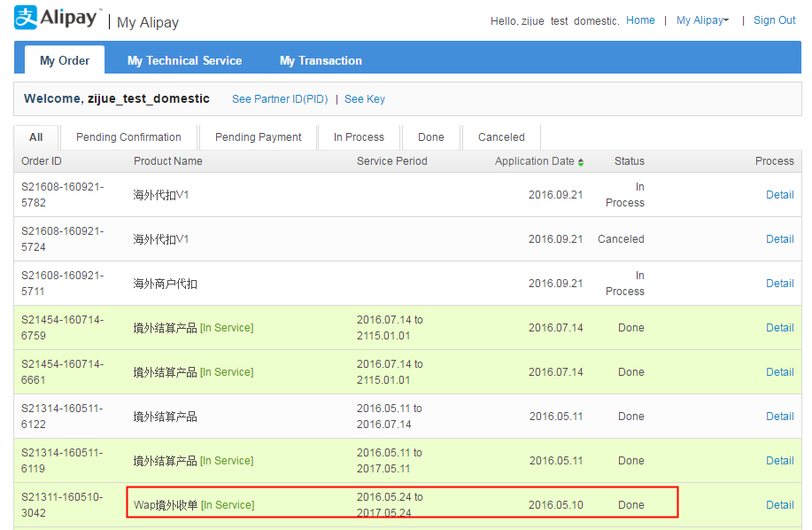Go to the Home link

coord(640,20)
